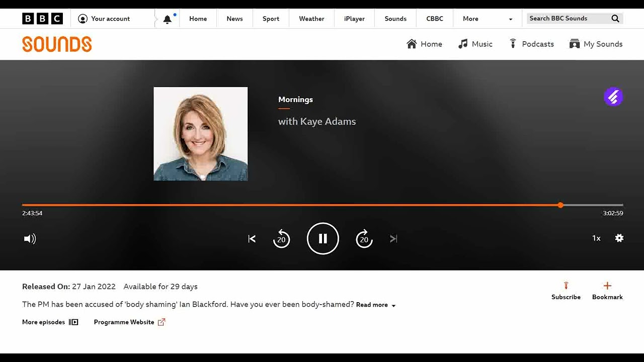Rewind 20 seconds

(281, 239)
